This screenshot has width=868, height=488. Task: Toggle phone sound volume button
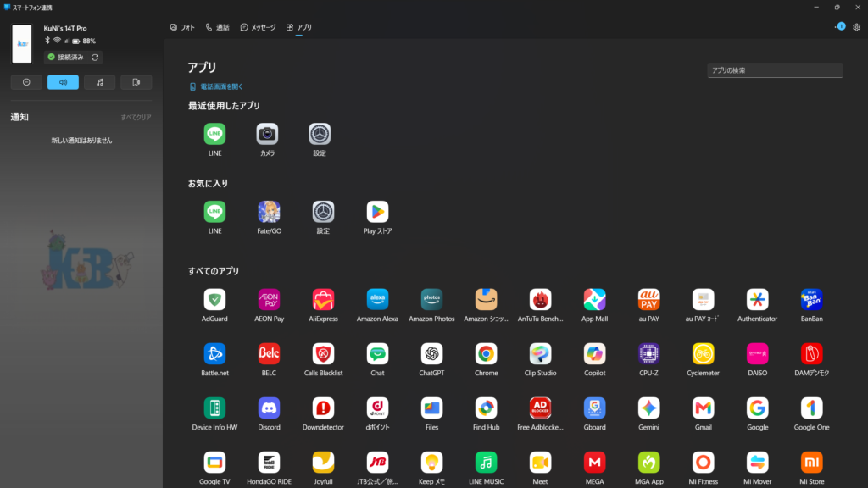point(63,82)
